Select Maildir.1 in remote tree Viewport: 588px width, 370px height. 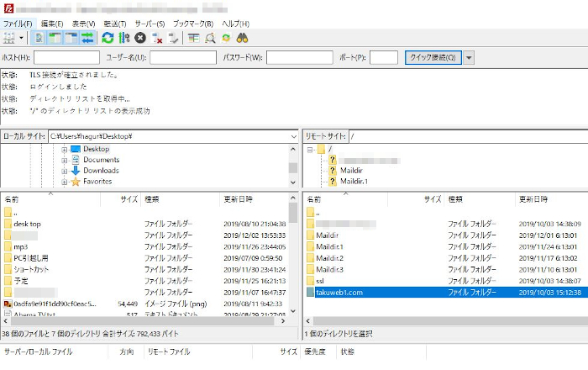354,182
